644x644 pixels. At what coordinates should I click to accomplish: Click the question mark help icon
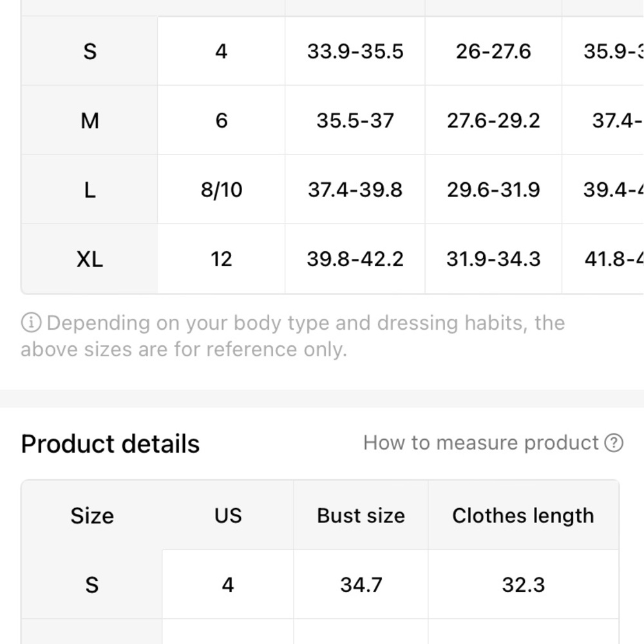click(x=614, y=443)
